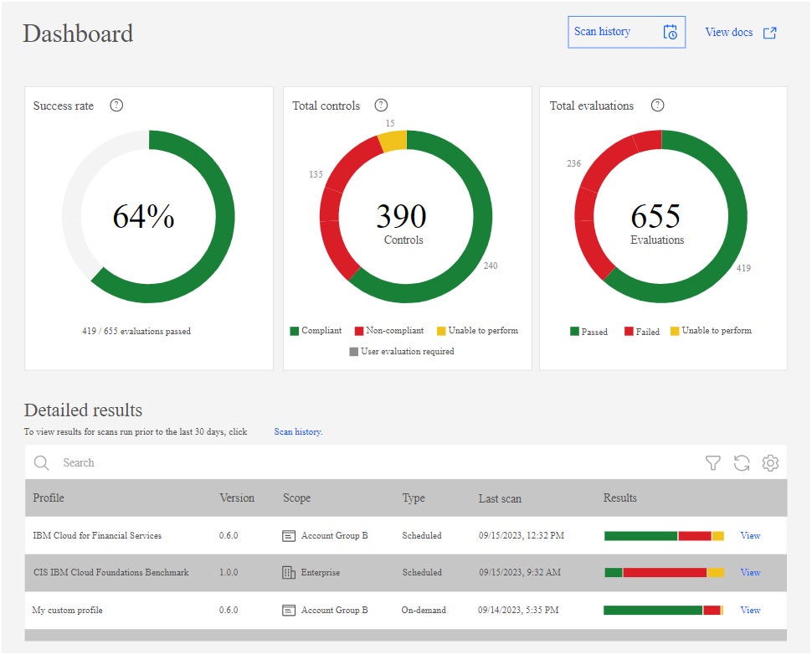Click the Results column header
Screen dimensions: 812x655
pyautogui.click(x=619, y=498)
